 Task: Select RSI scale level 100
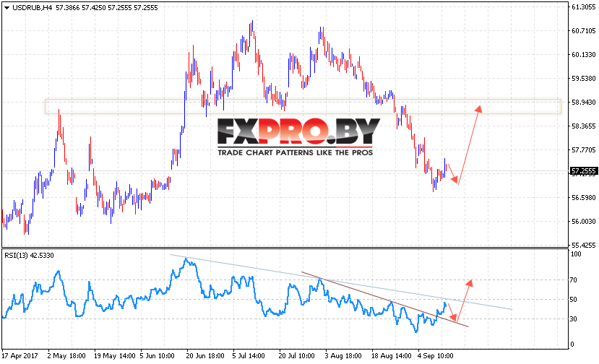pos(576,254)
